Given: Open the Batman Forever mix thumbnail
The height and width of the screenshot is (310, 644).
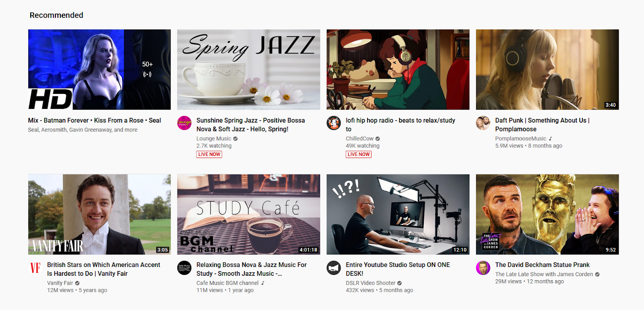Looking at the screenshot, I should pos(99,69).
